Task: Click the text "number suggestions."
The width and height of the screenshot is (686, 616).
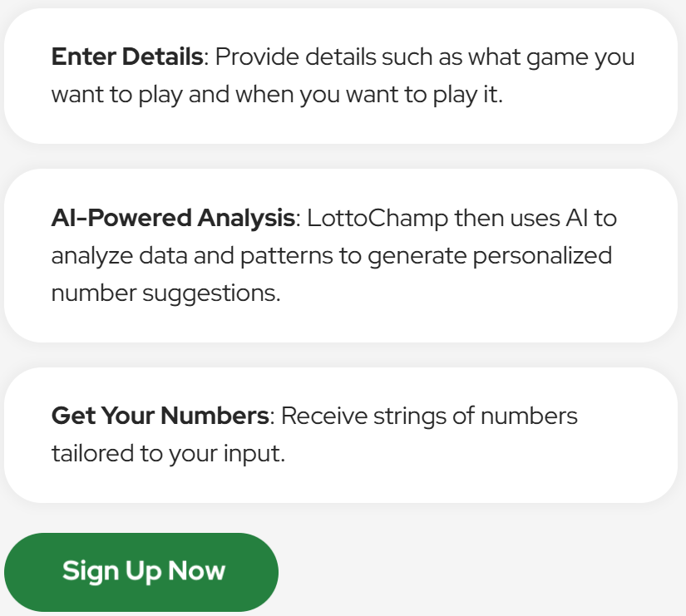Action: [x=165, y=292]
